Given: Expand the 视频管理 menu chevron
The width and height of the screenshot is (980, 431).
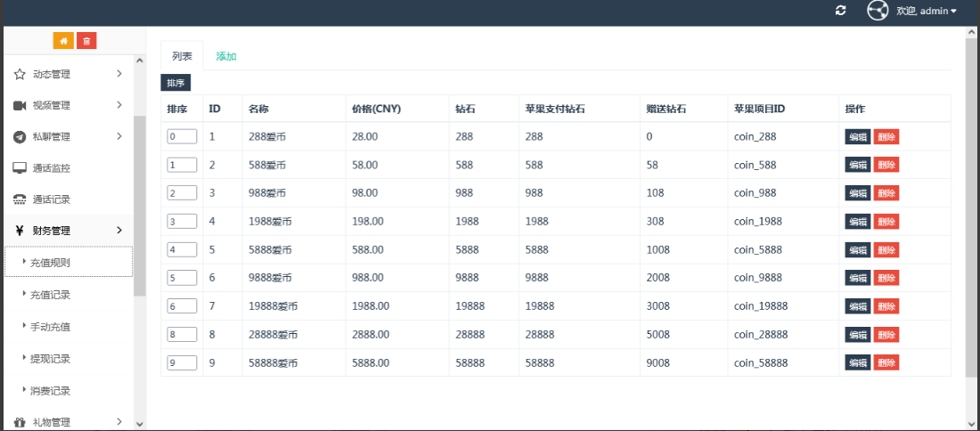Looking at the screenshot, I should pyautogui.click(x=119, y=105).
